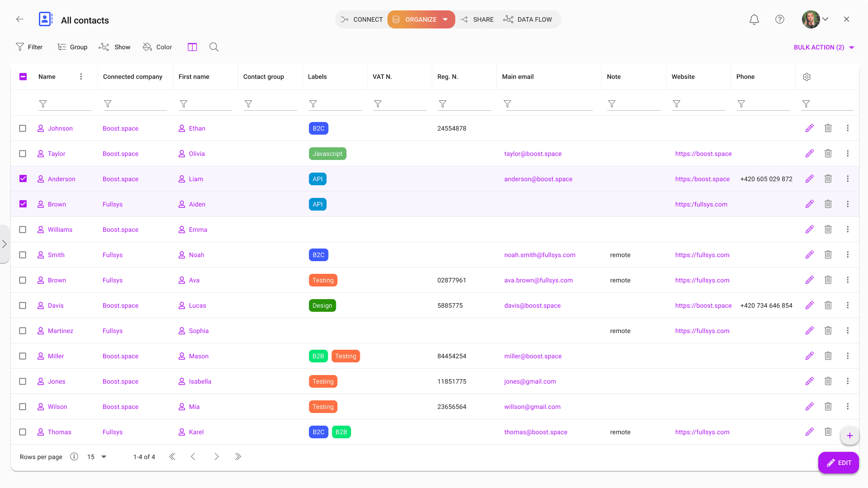Click the Group icon in toolbar
868x488 pixels.
click(x=62, y=47)
